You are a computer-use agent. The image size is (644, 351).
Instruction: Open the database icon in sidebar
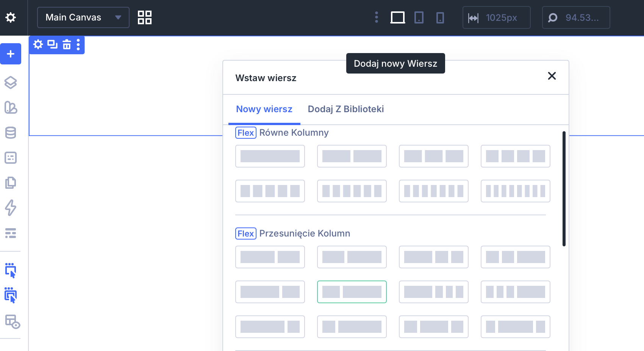(11, 133)
